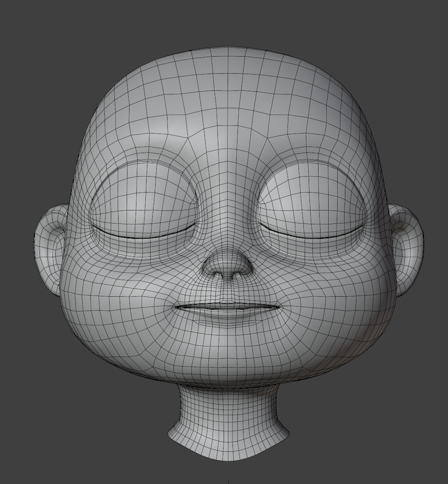
Task: Select the top of the head mesh
Action: 227,53
